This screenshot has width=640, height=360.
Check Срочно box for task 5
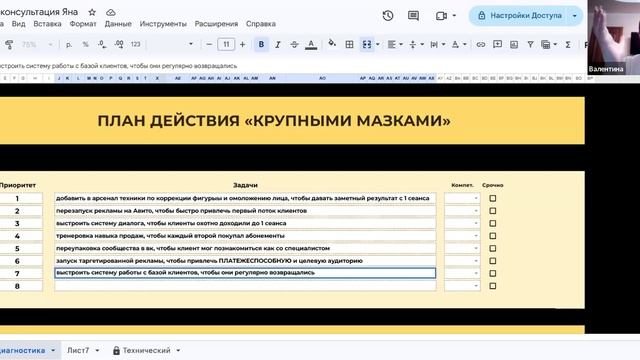point(493,248)
